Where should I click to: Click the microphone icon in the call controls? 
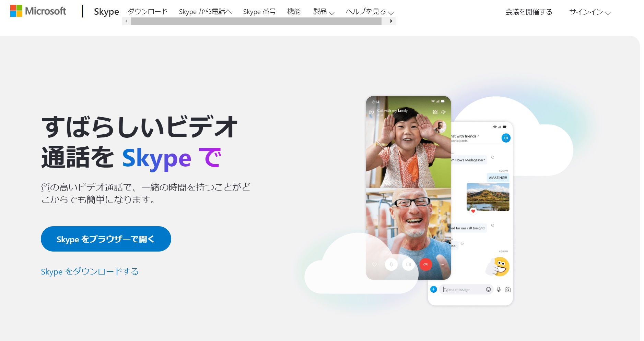click(x=391, y=264)
